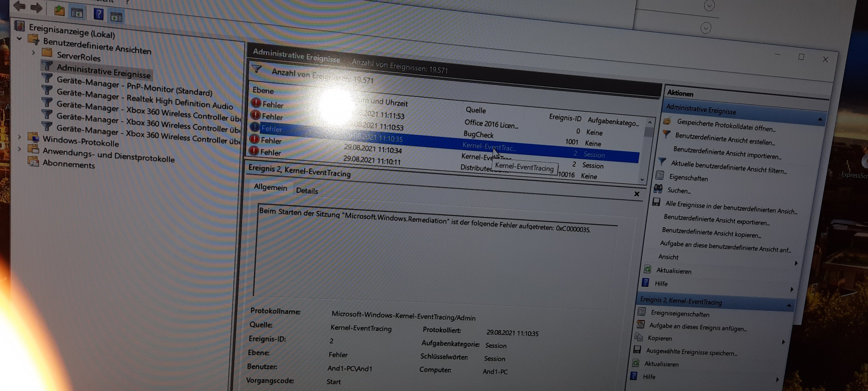
Task: Click the forward arrow toolbar icon
Action: (36, 7)
